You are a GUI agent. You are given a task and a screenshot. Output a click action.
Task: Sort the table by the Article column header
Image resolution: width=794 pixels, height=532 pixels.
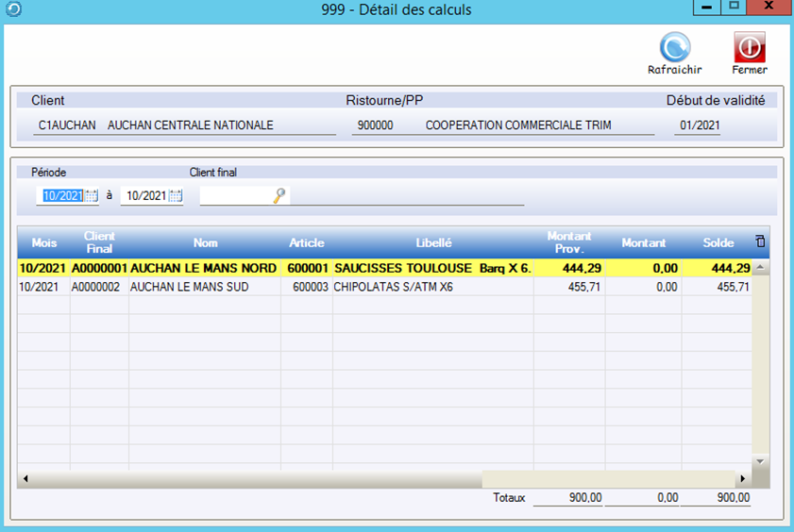click(306, 243)
